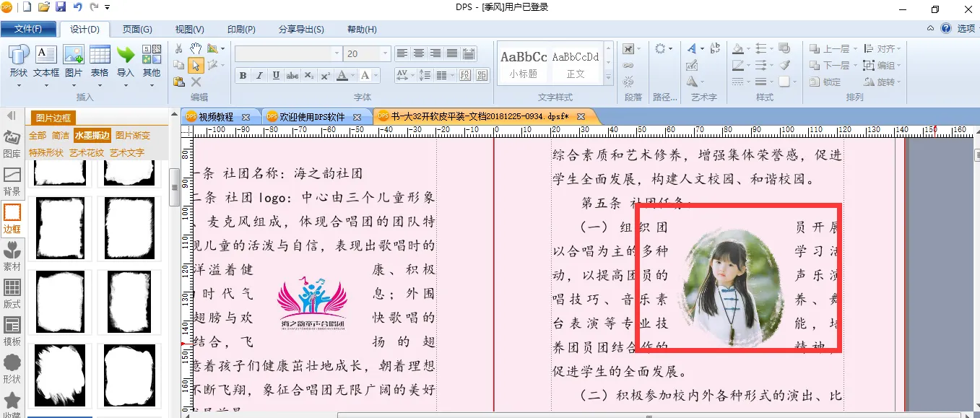
Task: Open the 素材 materials sidebar panel
Action: tap(12, 257)
